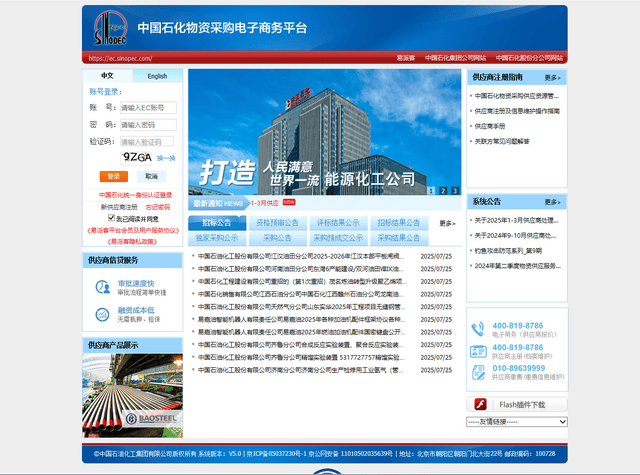Click the 账号 input field

click(148, 107)
